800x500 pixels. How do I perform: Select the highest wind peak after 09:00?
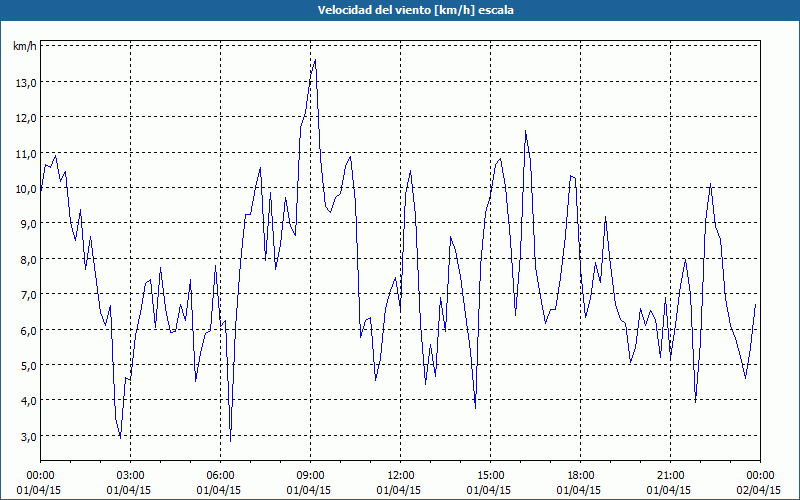[315, 60]
